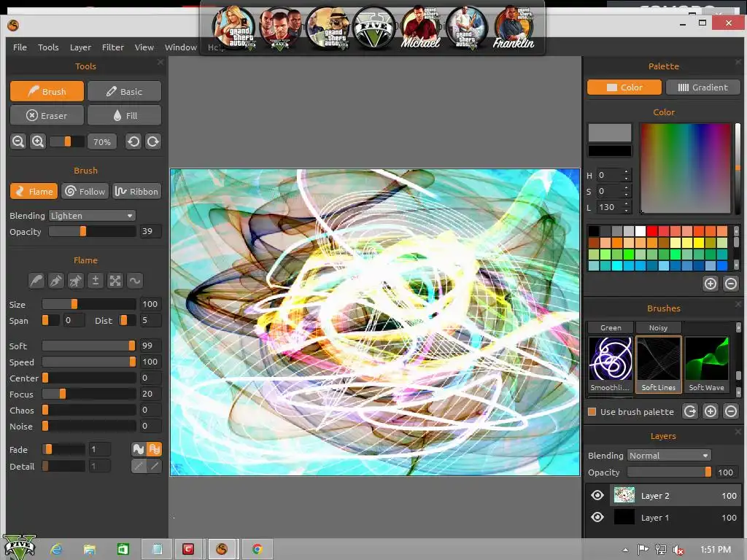Click the zoom in magnifier icon
This screenshot has height=560, width=747.
pos(38,141)
